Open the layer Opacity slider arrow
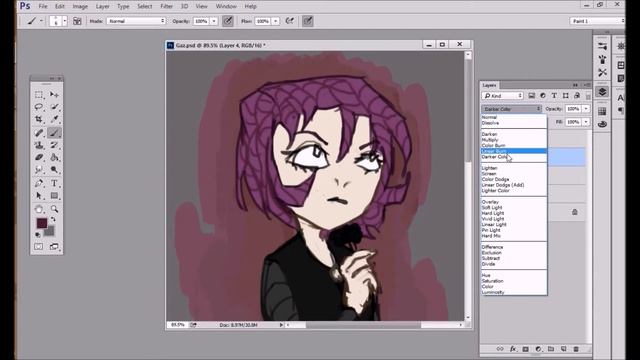Image resolution: width=640 pixels, height=360 pixels. 586,109
